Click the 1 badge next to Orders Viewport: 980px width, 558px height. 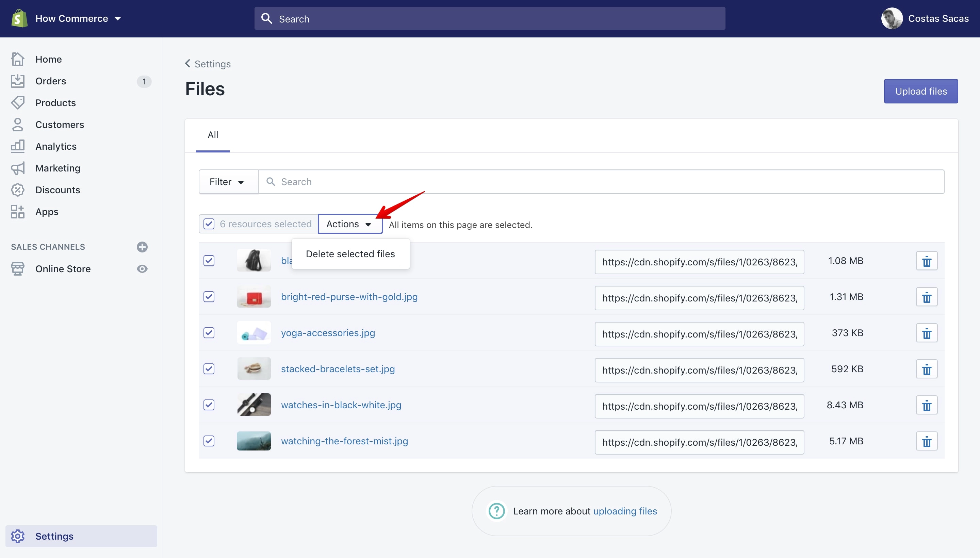(x=144, y=81)
